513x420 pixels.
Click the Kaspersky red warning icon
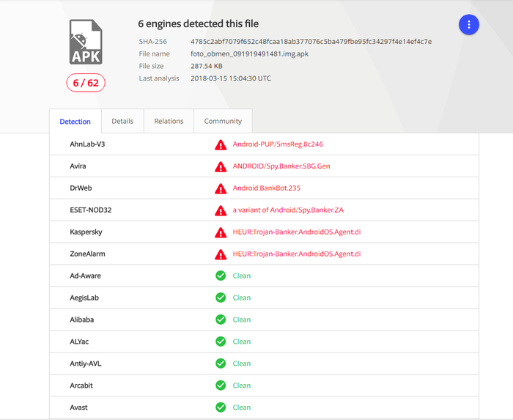pyautogui.click(x=221, y=232)
